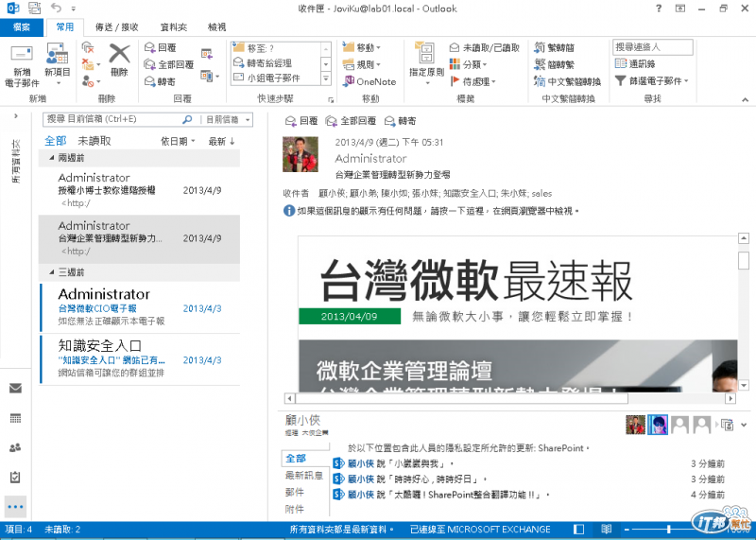Click the sender's photo in message header
Viewport: 756px width, 540px height.
[x=301, y=154]
